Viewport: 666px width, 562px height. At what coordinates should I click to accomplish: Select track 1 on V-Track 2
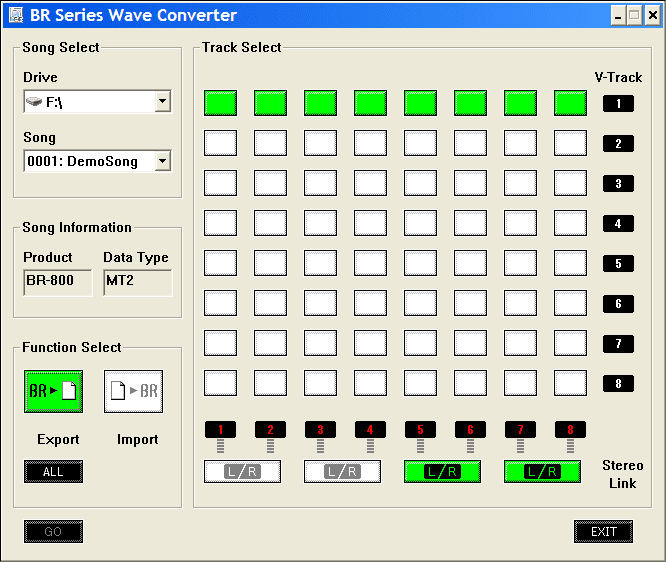220,143
